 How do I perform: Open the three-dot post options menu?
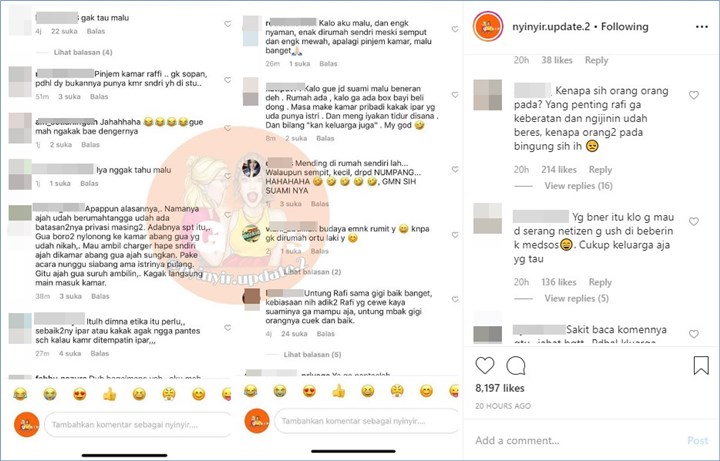[x=702, y=27]
